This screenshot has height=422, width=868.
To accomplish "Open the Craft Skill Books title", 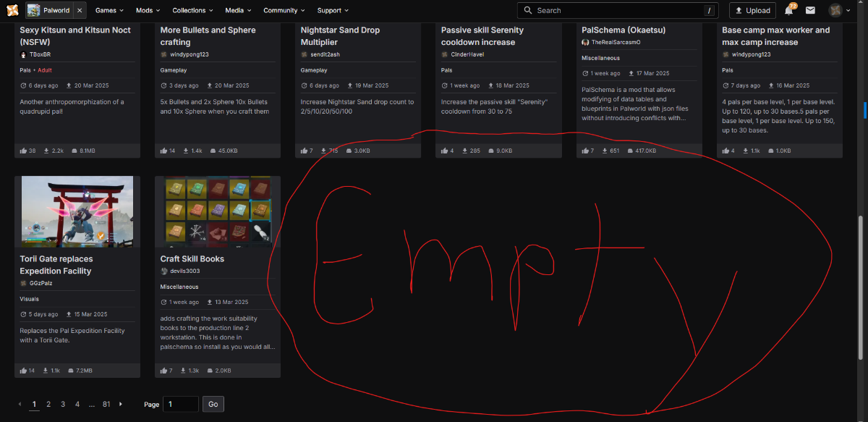I will click(x=192, y=259).
